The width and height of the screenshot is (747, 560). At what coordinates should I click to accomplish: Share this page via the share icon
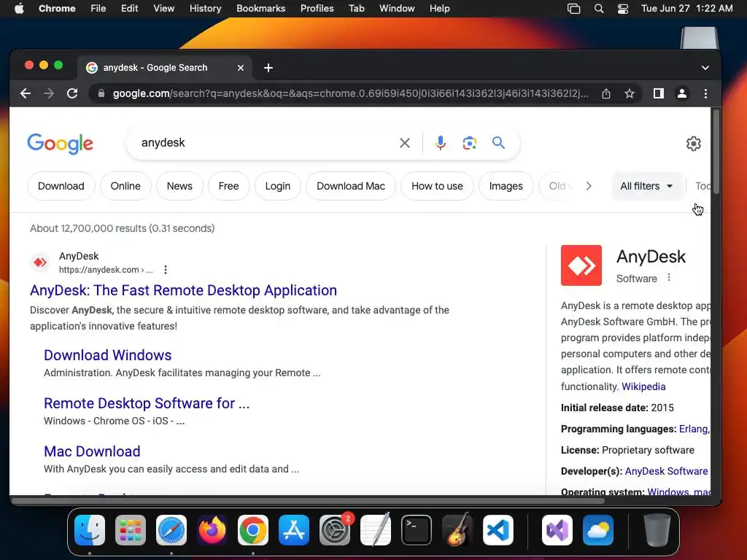pyautogui.click(x=606, y=93)
